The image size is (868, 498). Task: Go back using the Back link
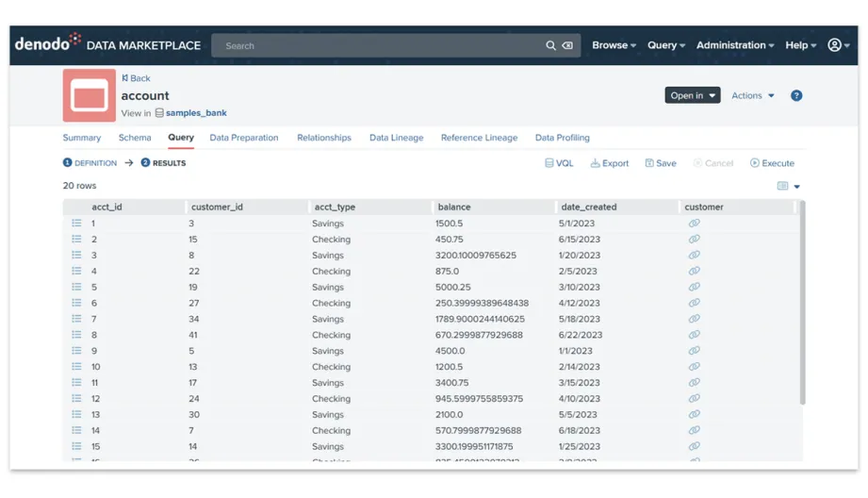(x=136, y=78)
